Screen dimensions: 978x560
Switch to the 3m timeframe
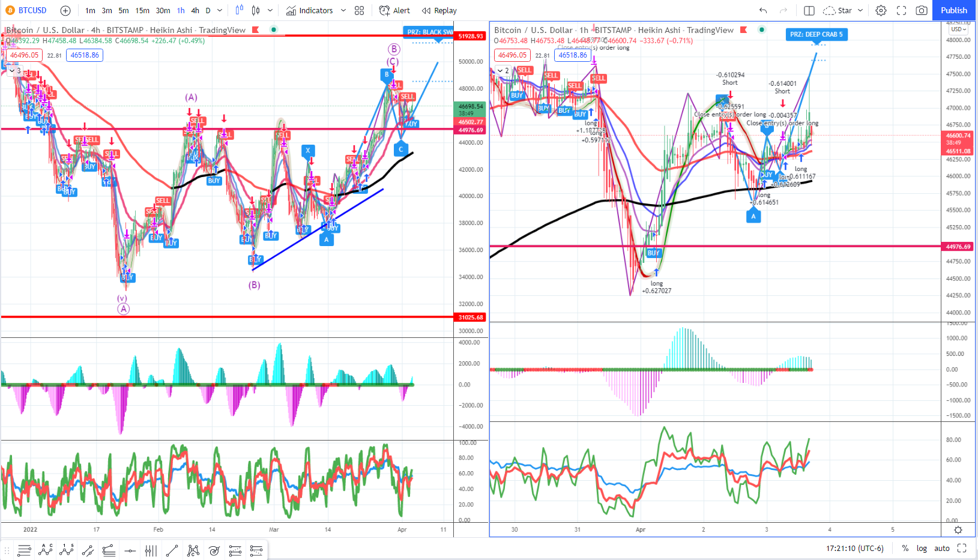[x=107, y=10]
